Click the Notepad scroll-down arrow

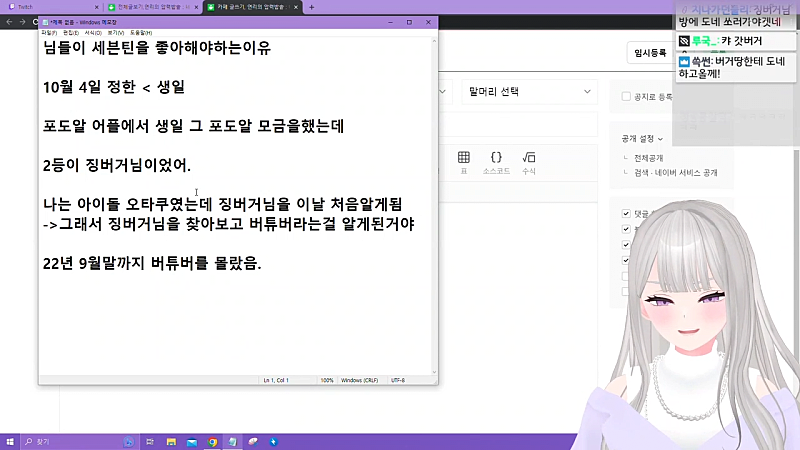(434, 372)
